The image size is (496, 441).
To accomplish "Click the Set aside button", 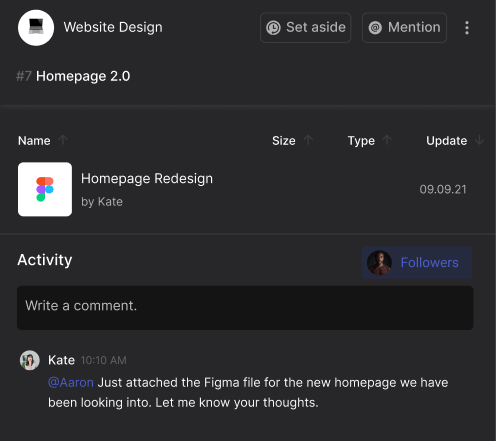I will tap(305, 28).
